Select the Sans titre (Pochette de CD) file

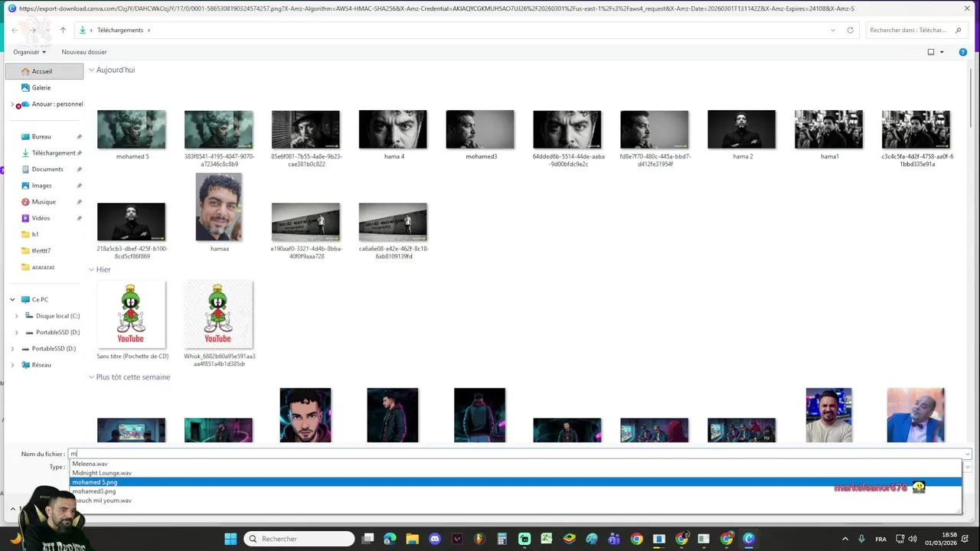coord(132,320)
